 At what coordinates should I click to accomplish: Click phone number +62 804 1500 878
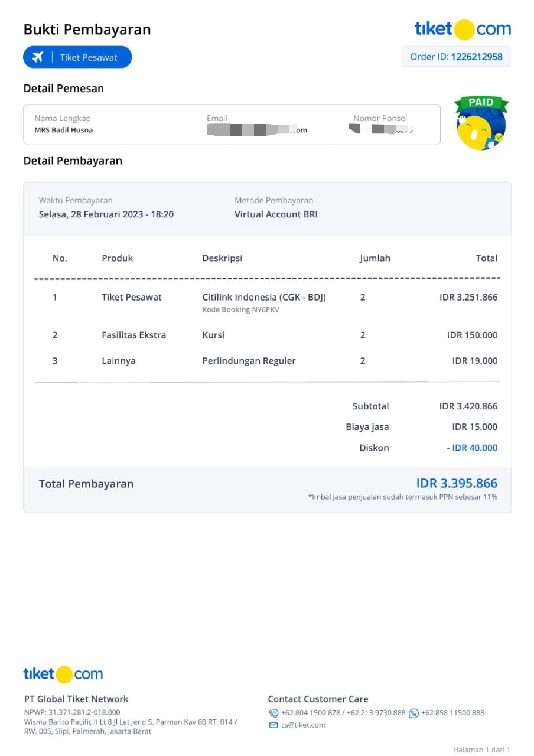[x=311, y=713]
